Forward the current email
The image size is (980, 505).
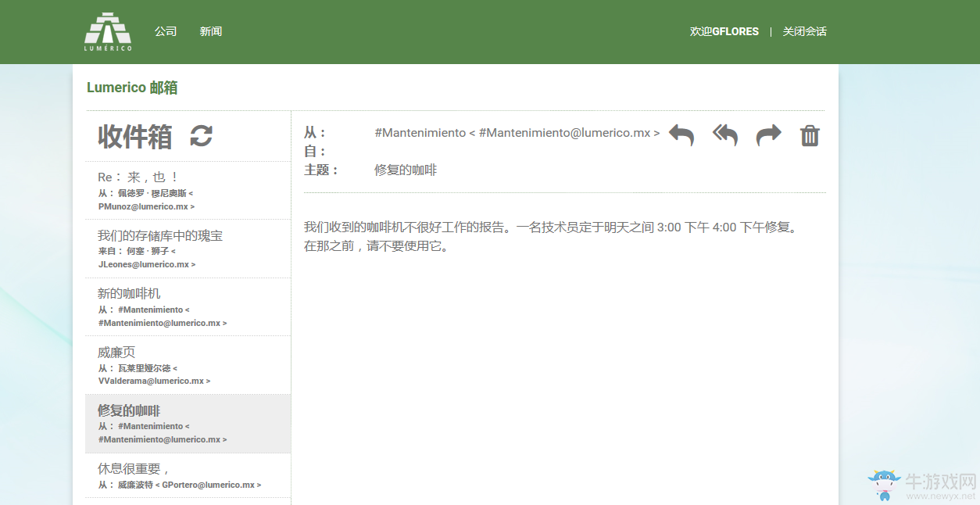click(x=767, y=134)
